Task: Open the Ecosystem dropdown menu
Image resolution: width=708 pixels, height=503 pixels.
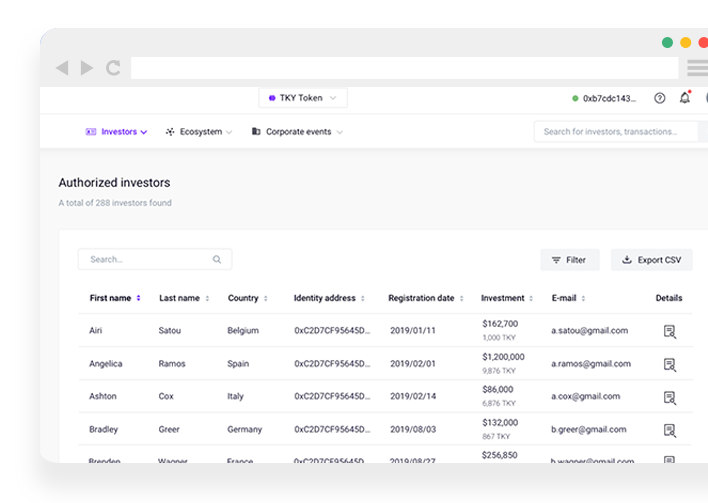Action: click(x=199, y=132)
